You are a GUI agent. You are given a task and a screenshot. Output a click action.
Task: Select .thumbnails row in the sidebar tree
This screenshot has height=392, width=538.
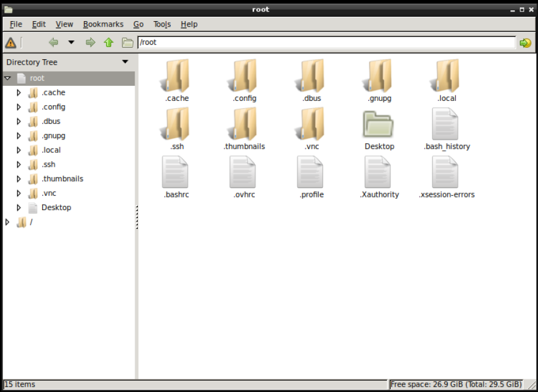[x=69, y=179]
